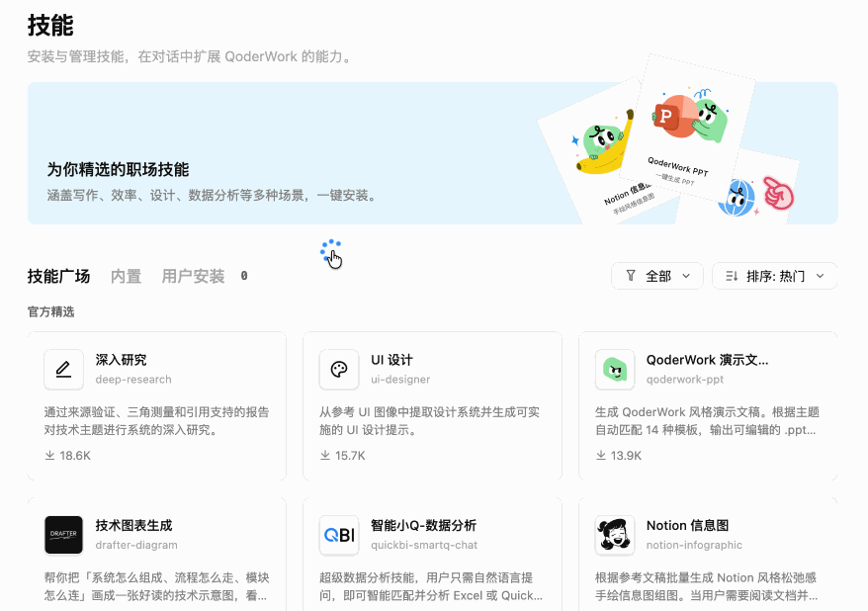
Task: Click the Notion 信息图 face icon
Action: (x=615, y=535)
